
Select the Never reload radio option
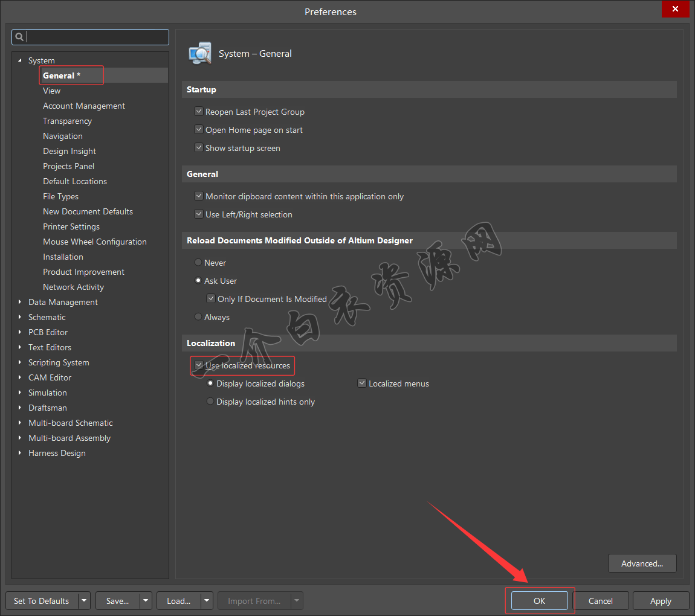coord(198,263)
